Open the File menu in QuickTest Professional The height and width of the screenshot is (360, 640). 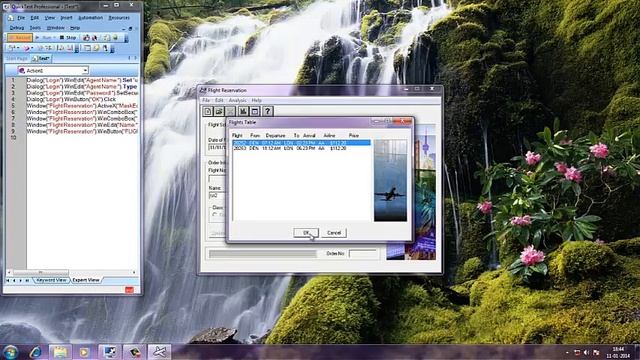(21, 18)
